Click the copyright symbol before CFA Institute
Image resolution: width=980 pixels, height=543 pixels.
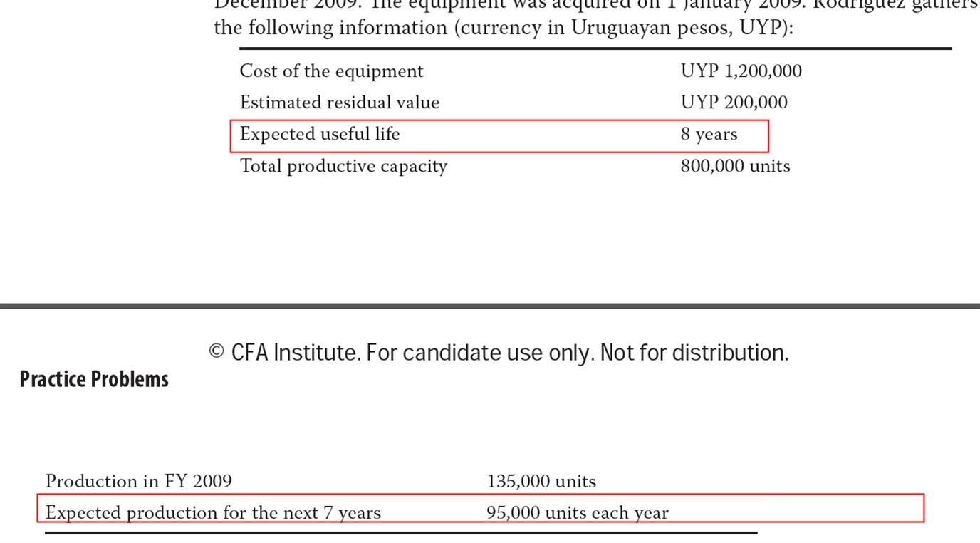[x=217, y=352]
